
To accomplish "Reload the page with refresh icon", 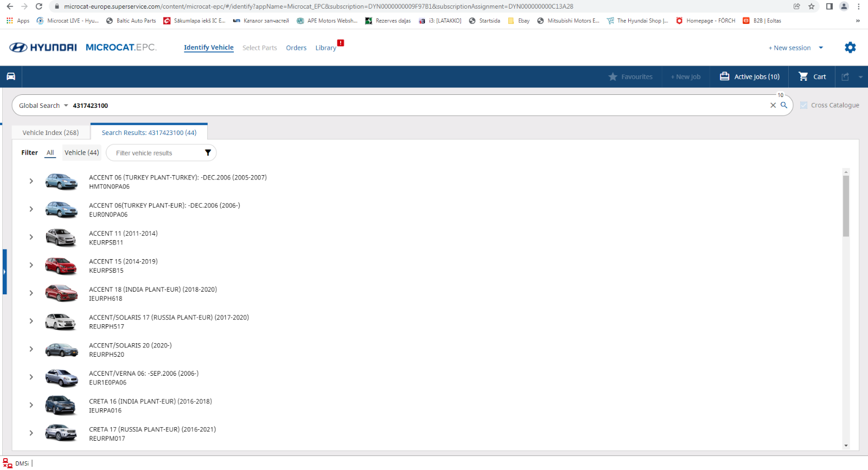I will tap(39, 7).
